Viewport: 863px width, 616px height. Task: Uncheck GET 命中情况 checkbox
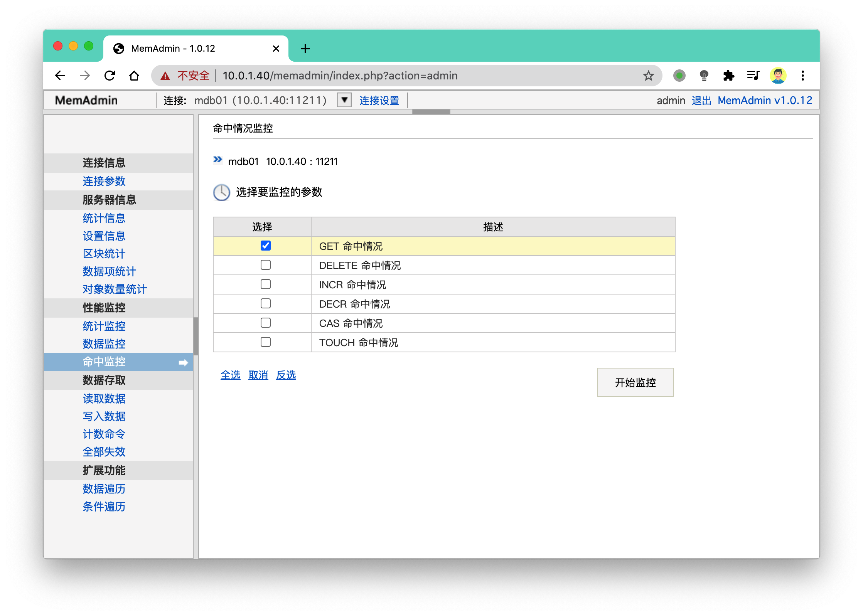(x=266, y=246)
